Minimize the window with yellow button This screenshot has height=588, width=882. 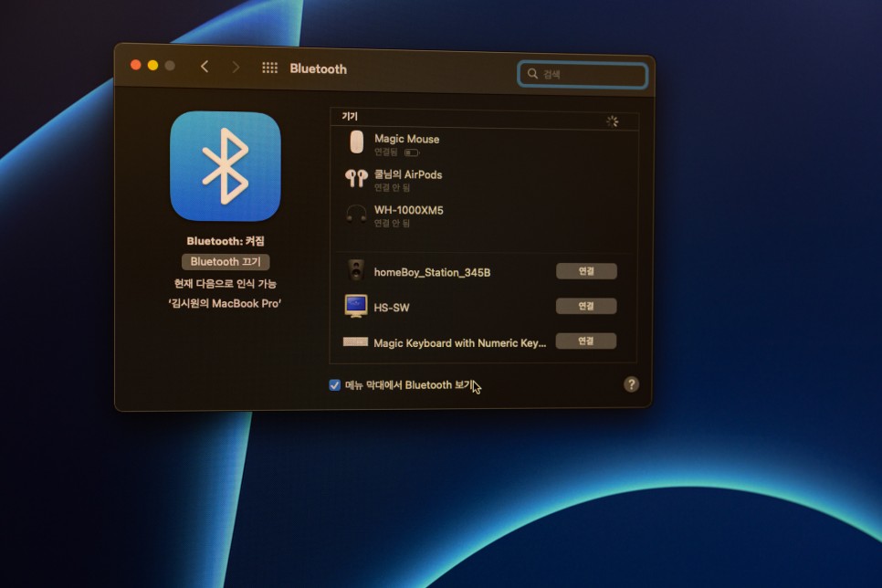pos(152,65)
